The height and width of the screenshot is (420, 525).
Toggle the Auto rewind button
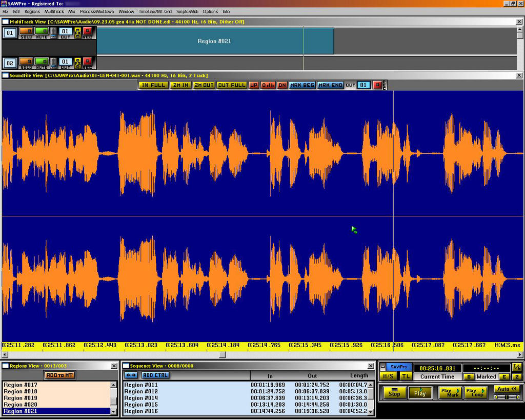[x=507, y=389]
